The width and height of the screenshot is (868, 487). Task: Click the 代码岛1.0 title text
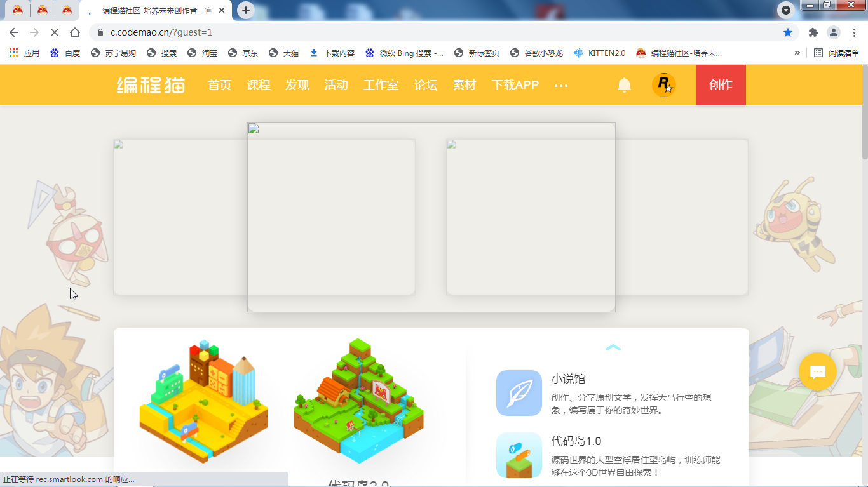[x=576, y=441]
